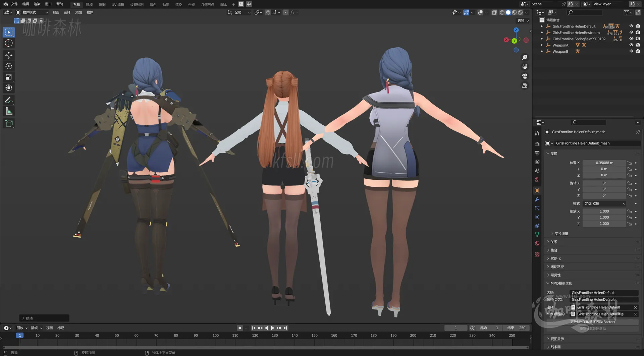
Task: Expand the GirlsFrontline SpringfieldSSR0102 collection
Action: [542, 39]
